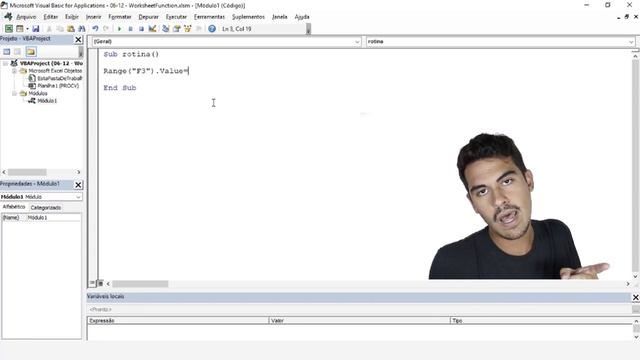Collapse the Módulos folder
Image resolution: width=640 pixels, height=360 pixels.
14,93
